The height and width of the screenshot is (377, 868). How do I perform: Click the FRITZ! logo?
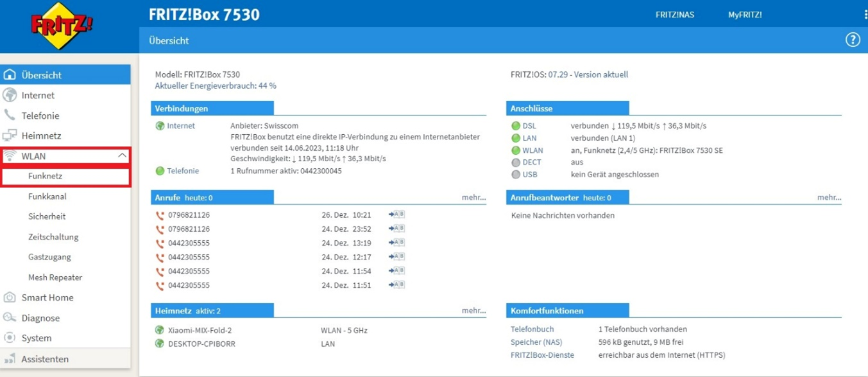(x=62, y=26)
